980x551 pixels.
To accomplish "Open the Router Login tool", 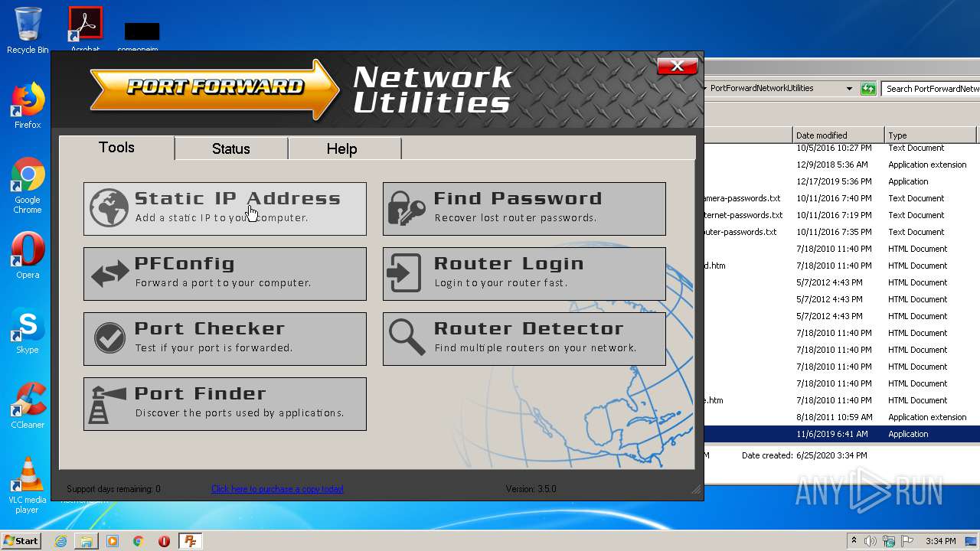I will click(x=524, y=273).
